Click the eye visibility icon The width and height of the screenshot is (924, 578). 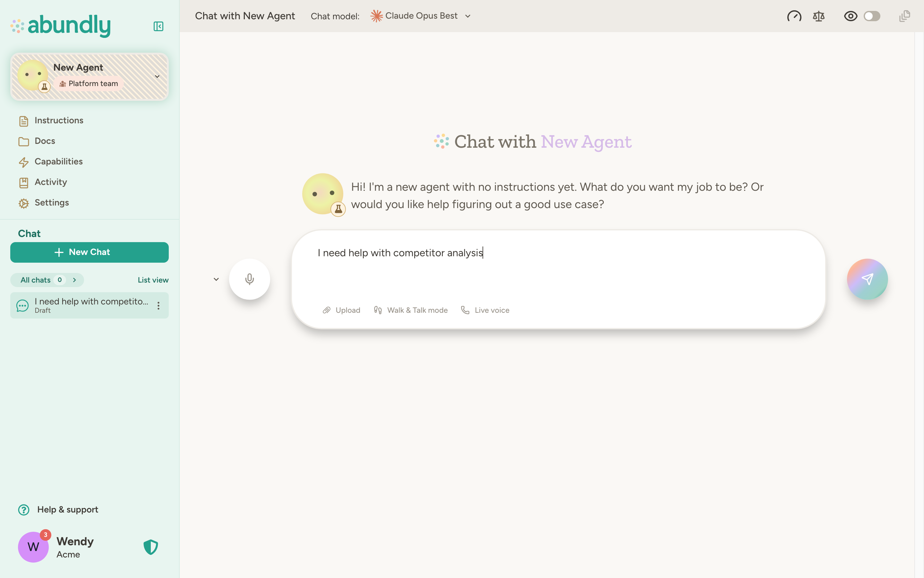click(851, 16)
